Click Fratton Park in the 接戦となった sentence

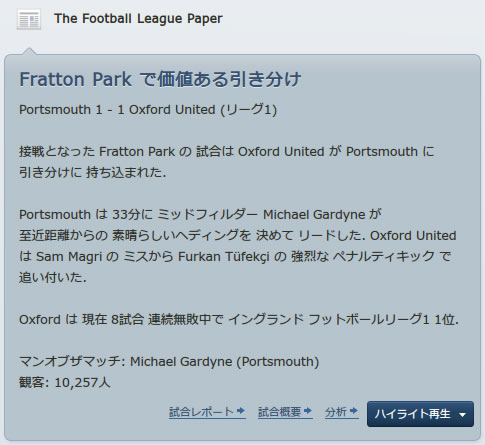coord(137,152)
